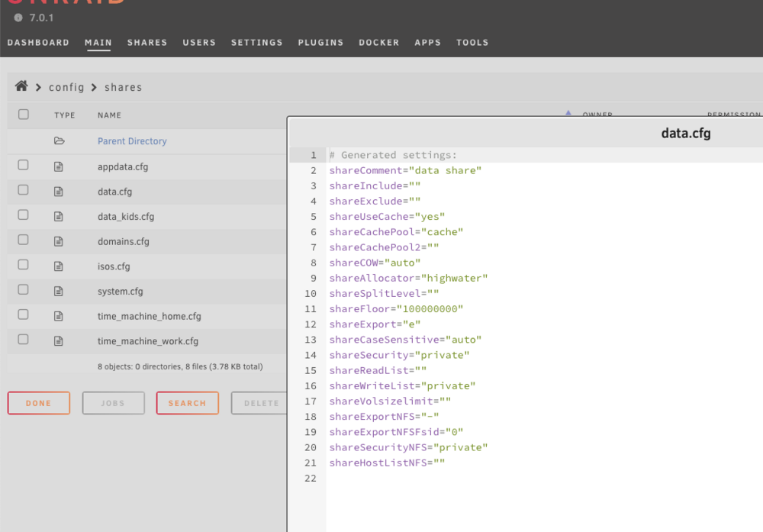763x532 pixels.
Task: Click the sort arrow beside Owner column
Action: point(568,112)
